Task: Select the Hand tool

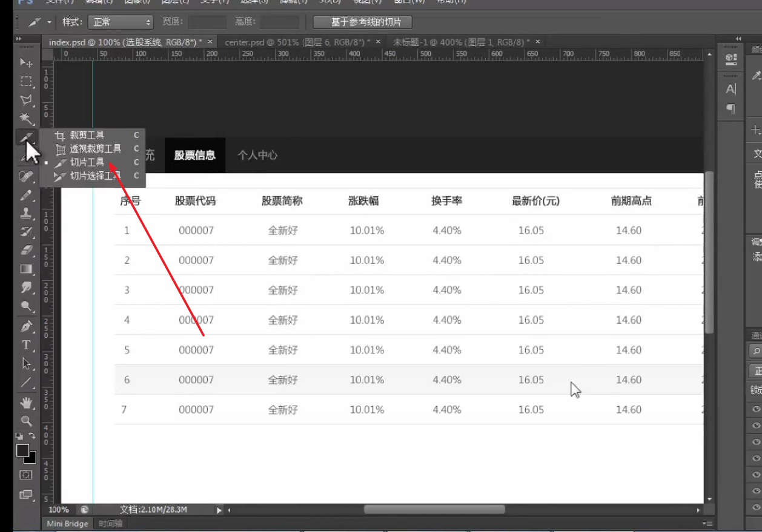Action: (26, 402)
